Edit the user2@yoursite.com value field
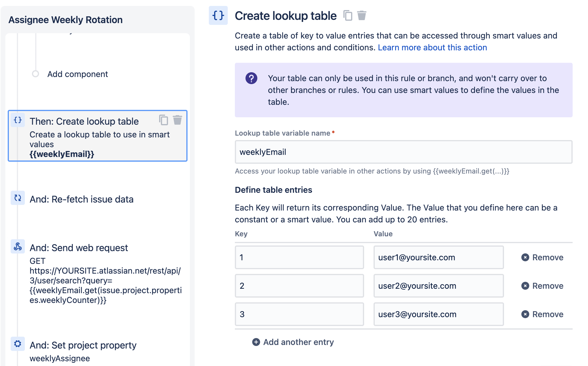 coord(438,286)
